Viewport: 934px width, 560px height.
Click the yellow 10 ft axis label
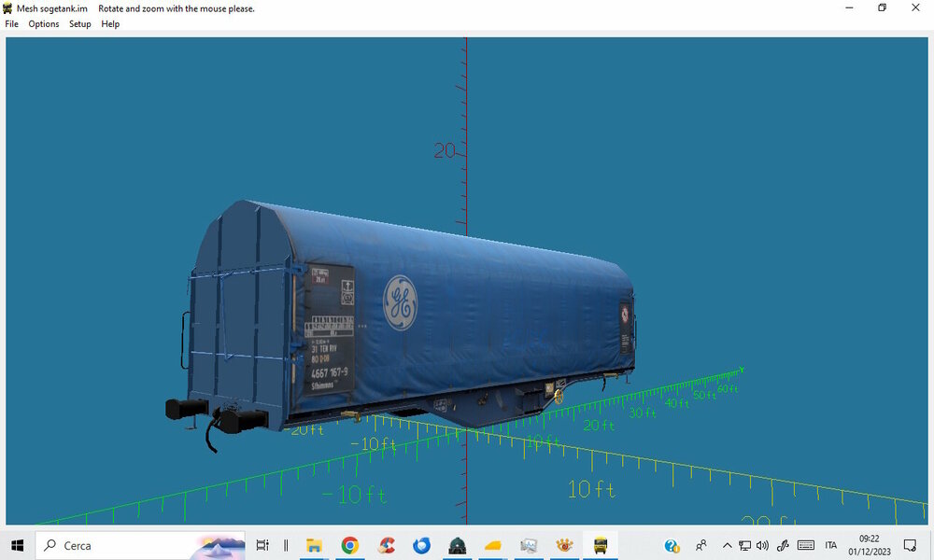coord(591,490)
